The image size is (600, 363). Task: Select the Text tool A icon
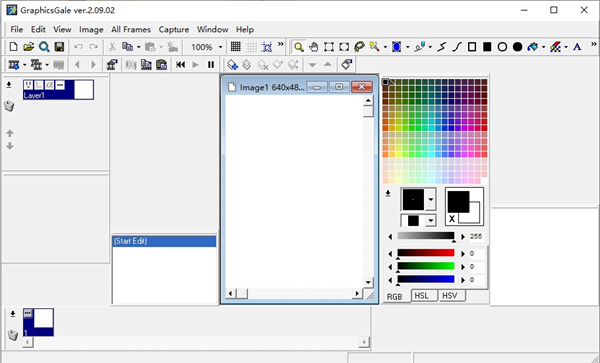coord(577,47)
